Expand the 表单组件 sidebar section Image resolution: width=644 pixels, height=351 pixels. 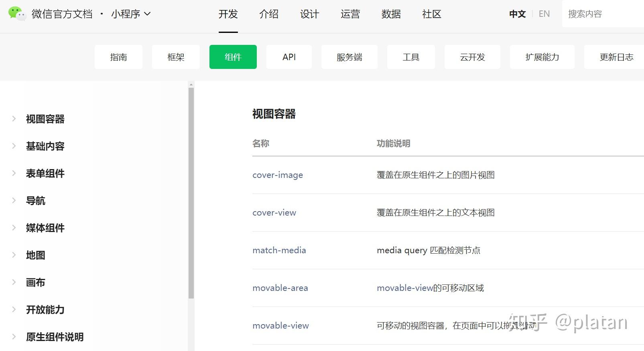point(45,173)
